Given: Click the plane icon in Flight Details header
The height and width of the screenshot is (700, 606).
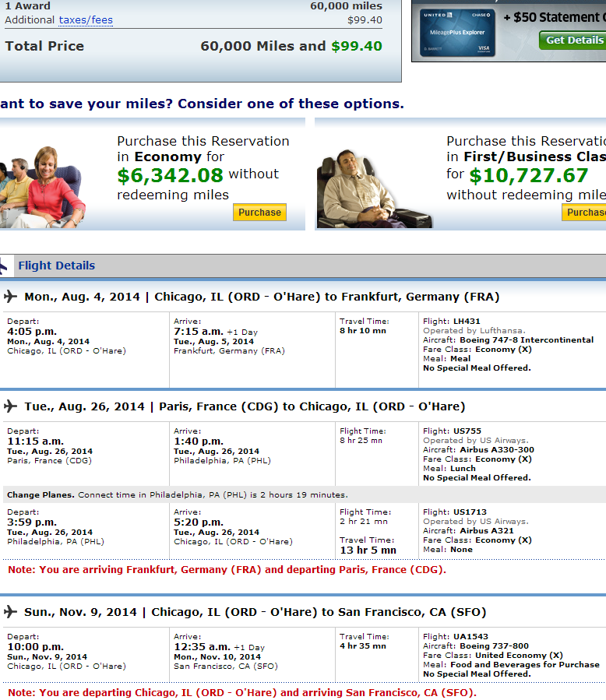Looking at the screenshot, I should [x=4, y=266].
